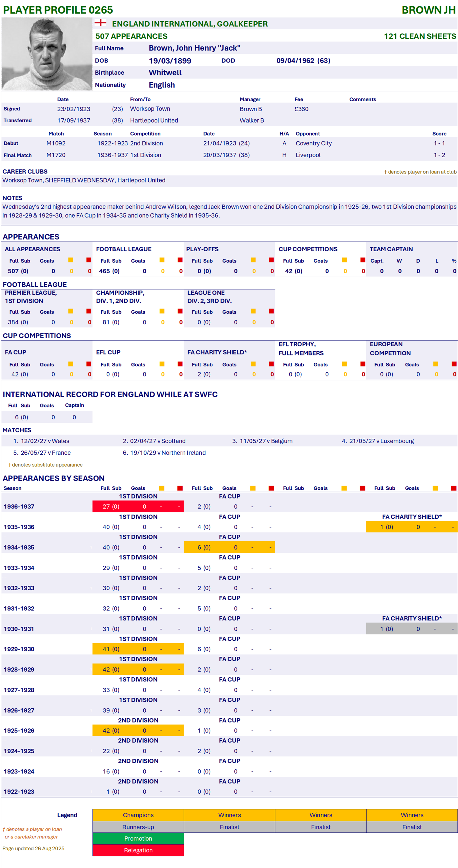Click Jack Brown's player photo

point(47,54)
